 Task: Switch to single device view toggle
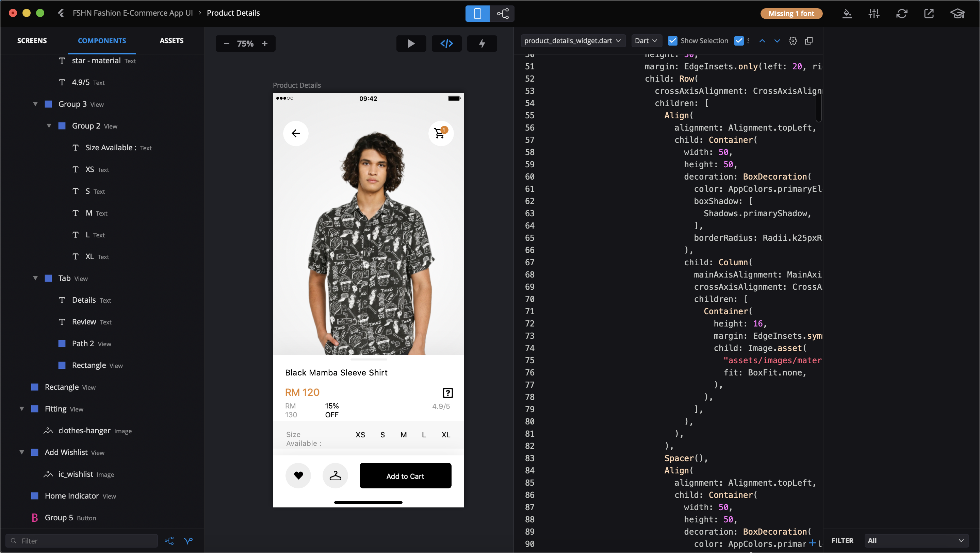coord(477,14)
